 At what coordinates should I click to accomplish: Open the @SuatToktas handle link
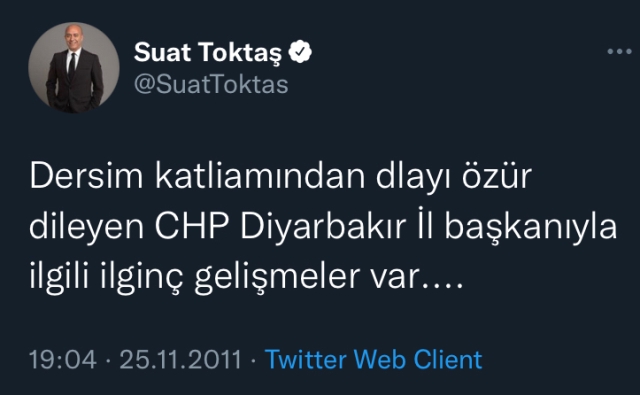tap(211, 84)
